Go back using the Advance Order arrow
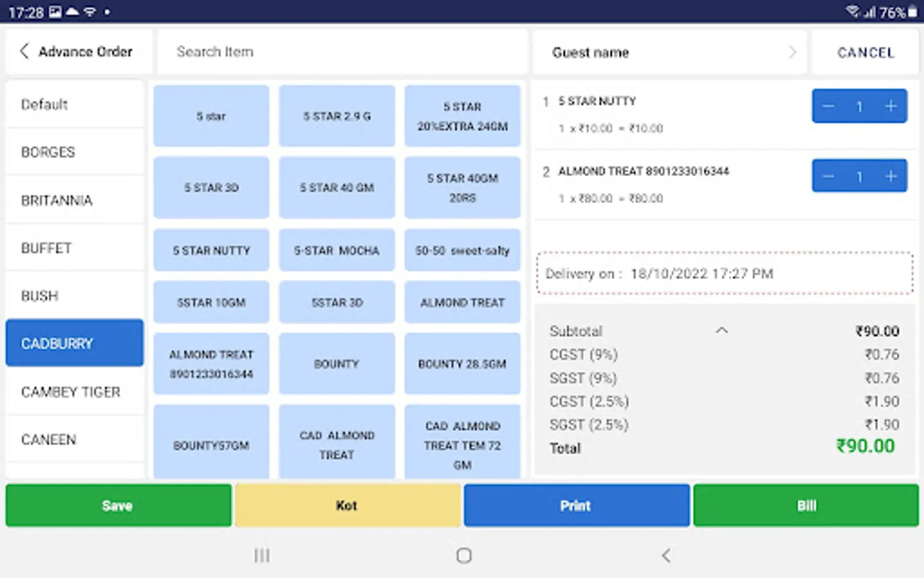Viewport: 924px width, 578px height. tap(24, 51)
